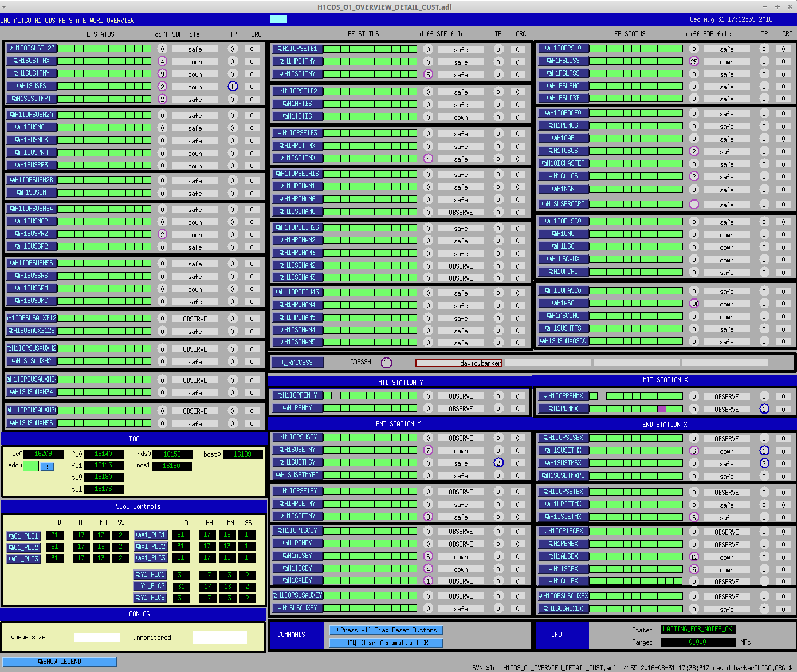Screen dimensions: 797x672
Task: Open the H1ASC front-end menu
Action: click(x=563, y=303)
